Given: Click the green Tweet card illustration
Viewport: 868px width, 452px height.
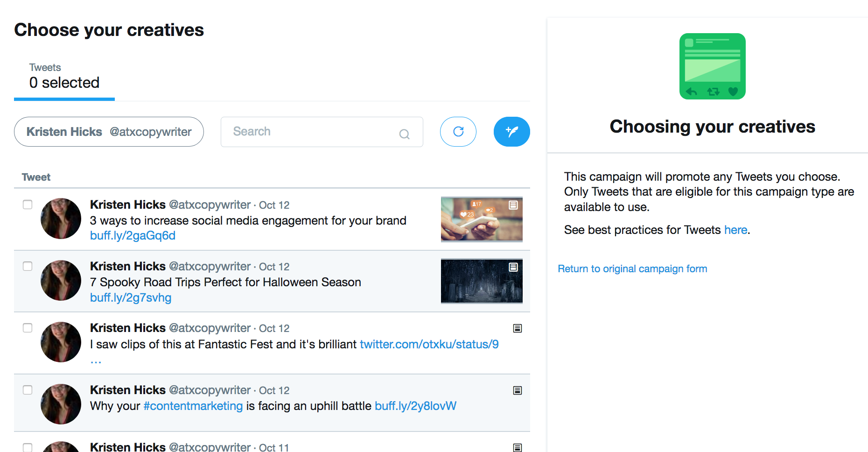Looking at the screenshot, I should tap(712, 66).
